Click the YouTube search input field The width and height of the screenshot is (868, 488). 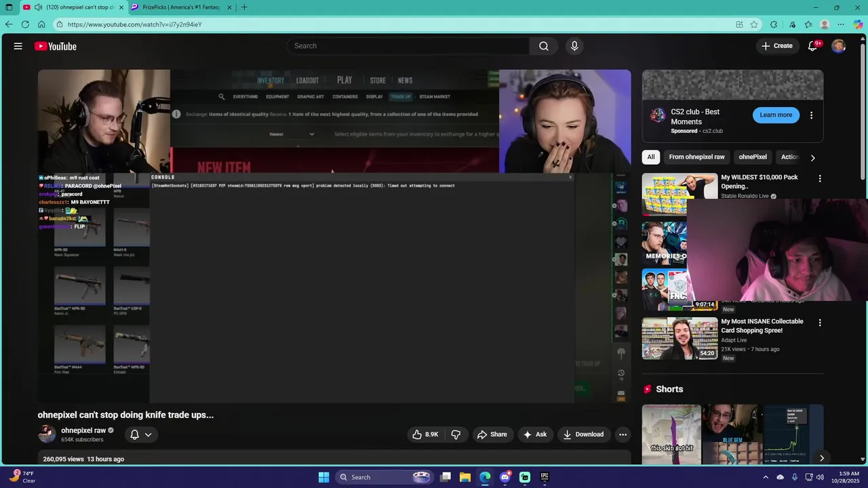408,46
